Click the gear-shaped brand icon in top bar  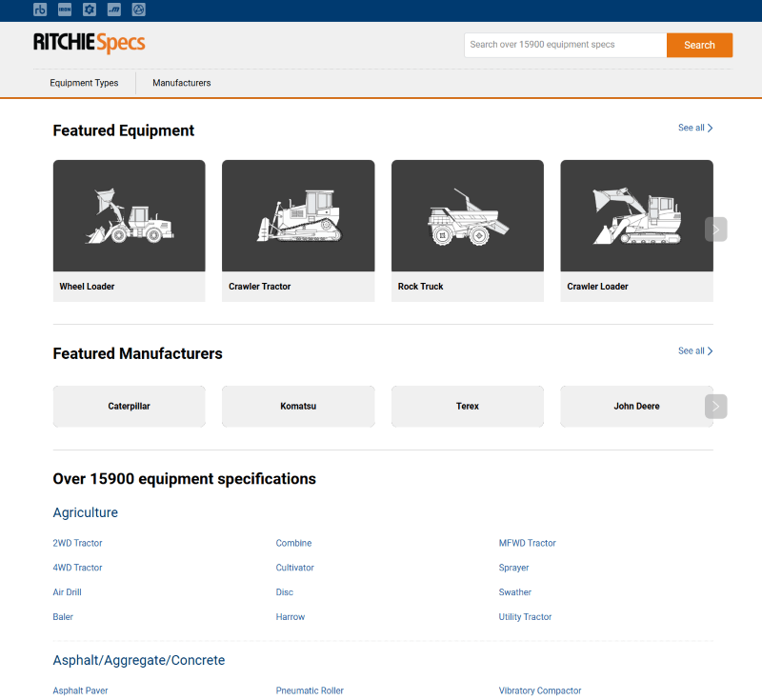90,10
